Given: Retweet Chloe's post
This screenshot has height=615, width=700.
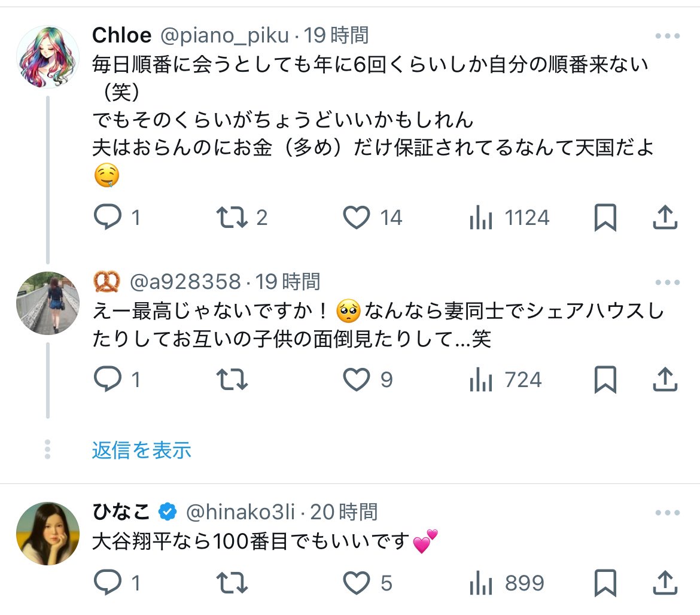Looking at the screenshot, I should tap(232, 218).
